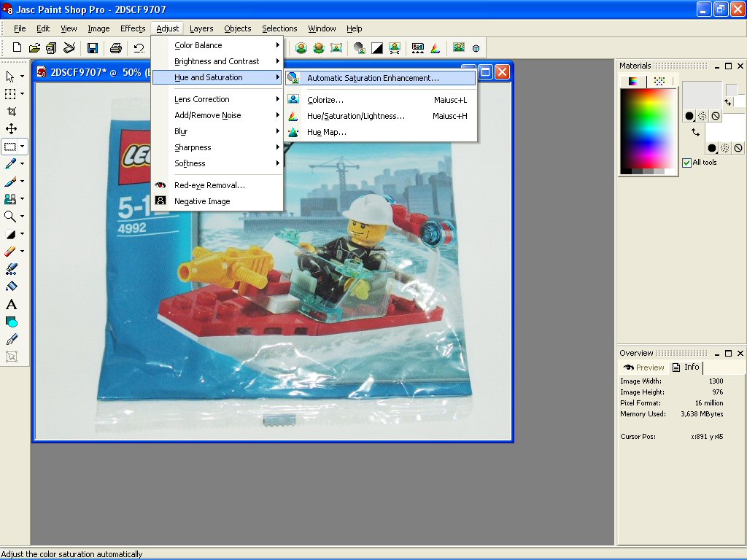The height and width of the screenshot is (560, 747).
Task: Select the Flood Fill tool
Action: pyautogui.click(x=11, y=287)
